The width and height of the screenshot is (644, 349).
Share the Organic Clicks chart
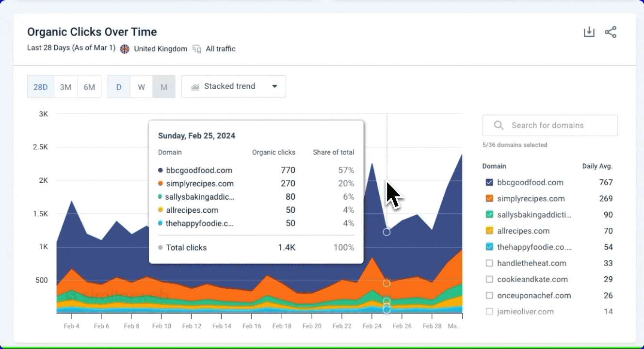611,32
